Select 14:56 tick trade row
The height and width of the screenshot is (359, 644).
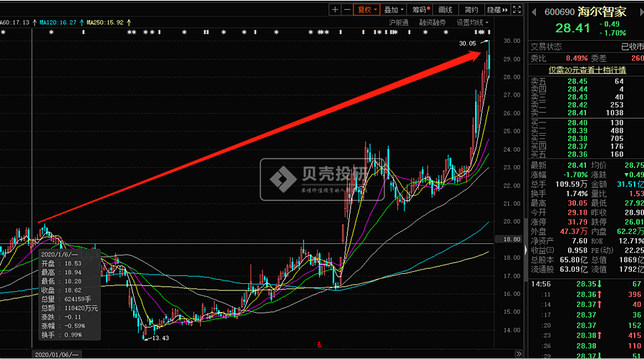tap(586, 284)
